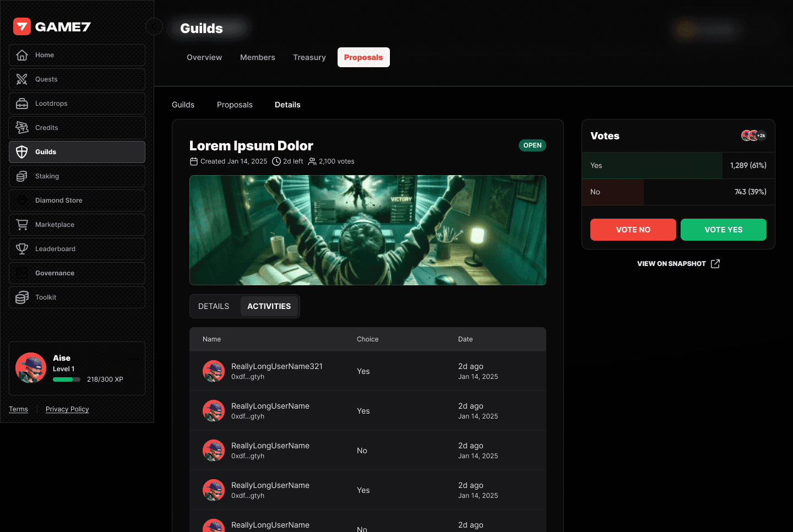Open the VIEW ON SNAPSHOT link
This screenshot has height=532, width=793.
point(678,264)
